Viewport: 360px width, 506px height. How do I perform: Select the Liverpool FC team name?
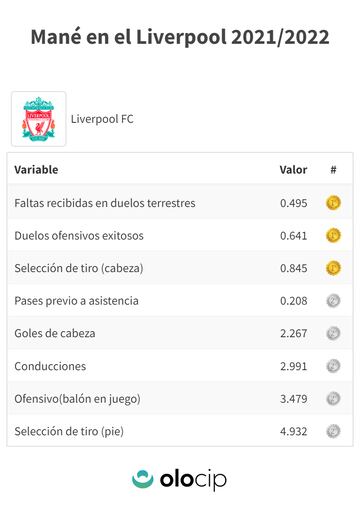pyautogui.click(x=102, y=119)
